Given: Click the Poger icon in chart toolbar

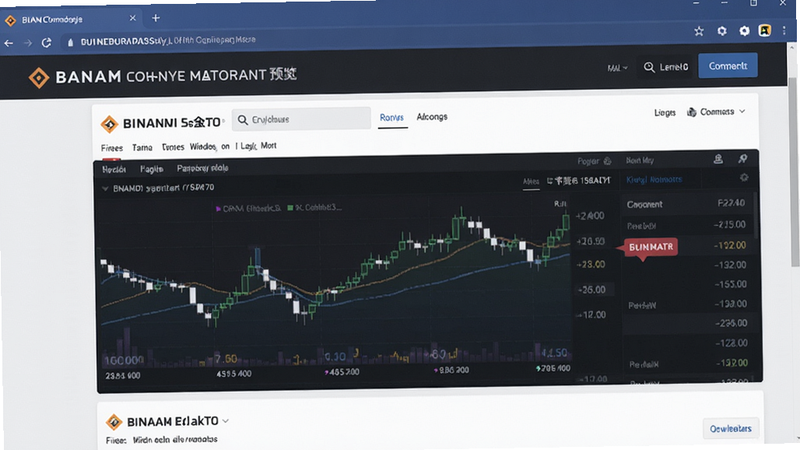Looking at the screenshot, I should point(607,161).
